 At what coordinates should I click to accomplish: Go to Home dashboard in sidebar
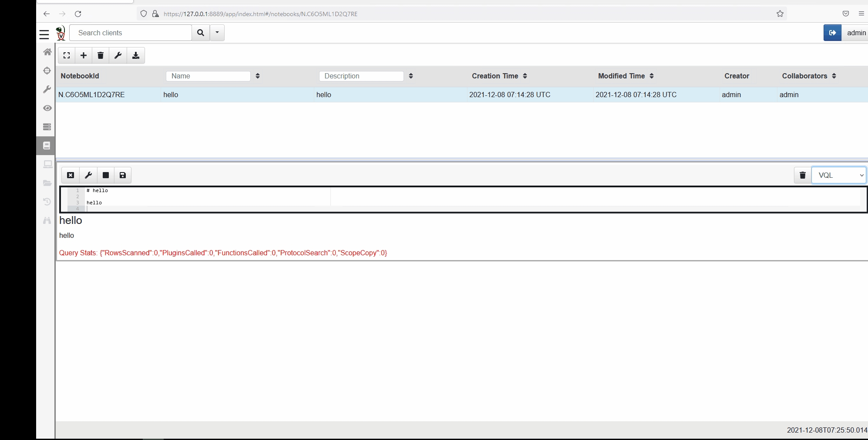[x=47, y=52]
